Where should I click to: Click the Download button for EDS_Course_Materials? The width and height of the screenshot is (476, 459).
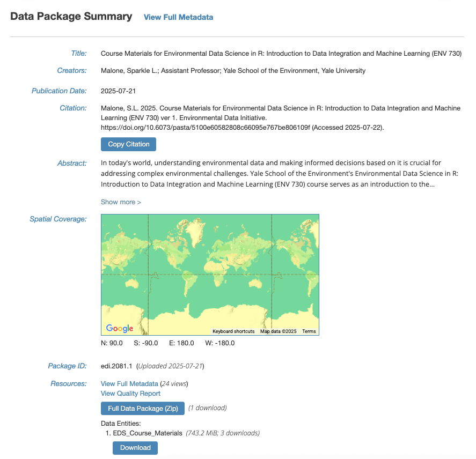tap(135, 448)
